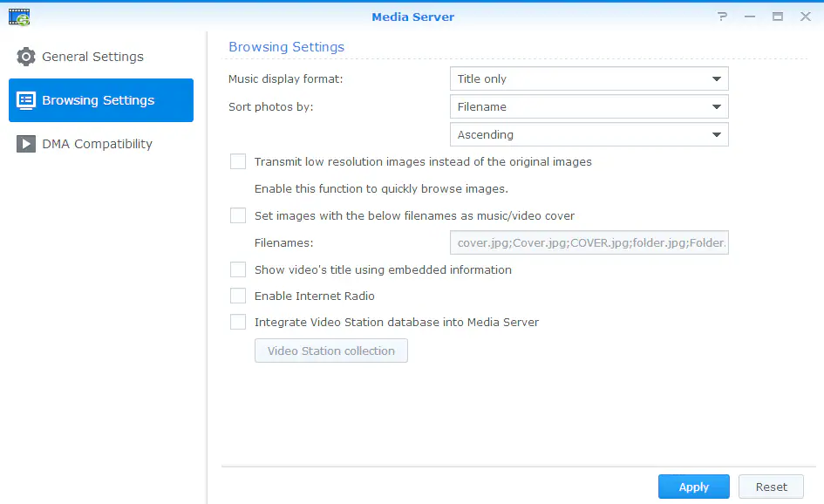The width and height of the screenshot is (824, 504).
Task: Maximize the Media Server window
Action: [777, 17]
